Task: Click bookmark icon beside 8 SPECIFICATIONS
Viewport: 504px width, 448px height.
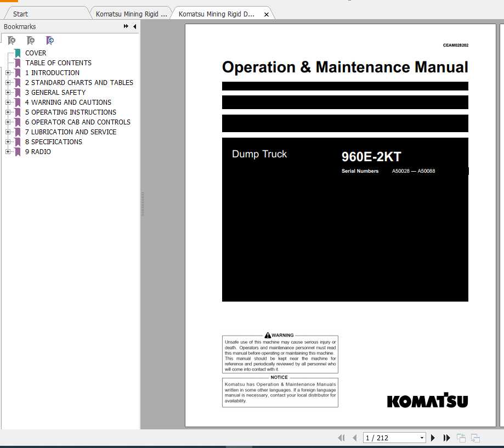Action: 18,141
